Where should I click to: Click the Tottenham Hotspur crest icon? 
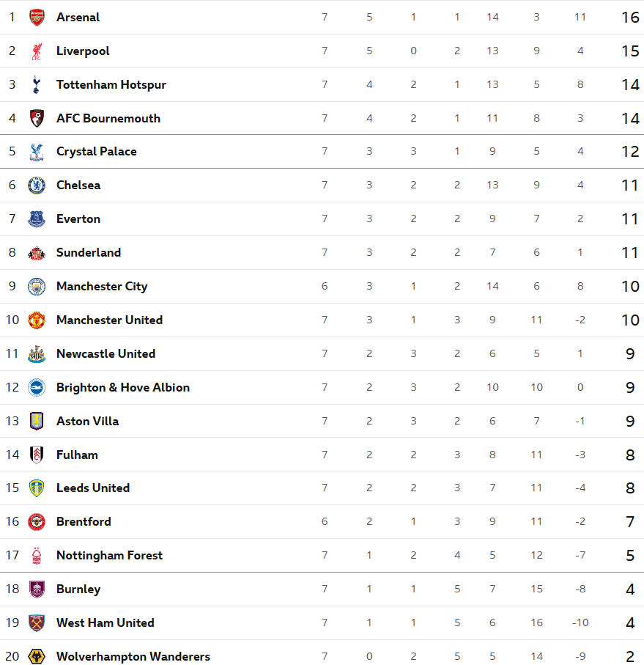click(x=37, y=85)
